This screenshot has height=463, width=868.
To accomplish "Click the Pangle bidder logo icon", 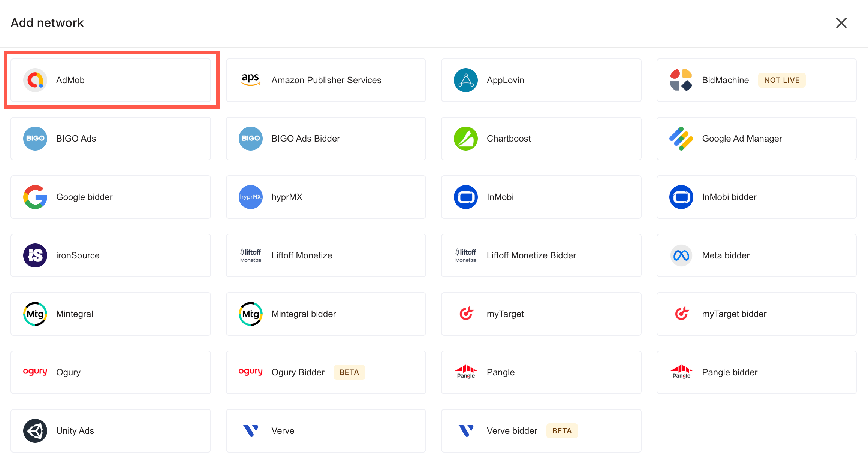I will point(681,372).
